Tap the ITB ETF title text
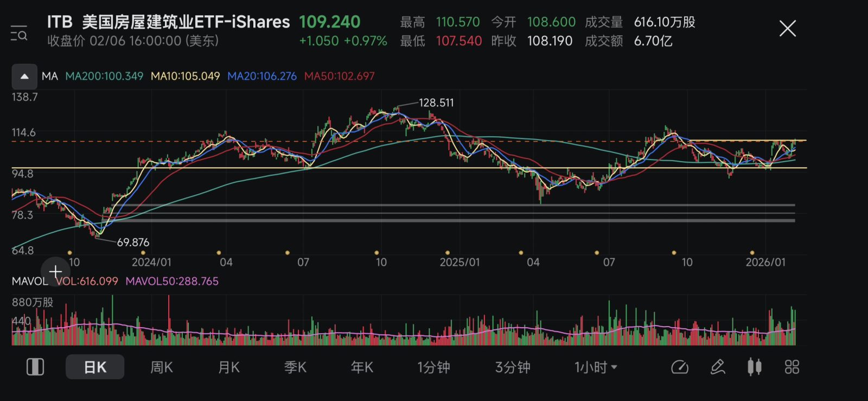 point(168,22)
